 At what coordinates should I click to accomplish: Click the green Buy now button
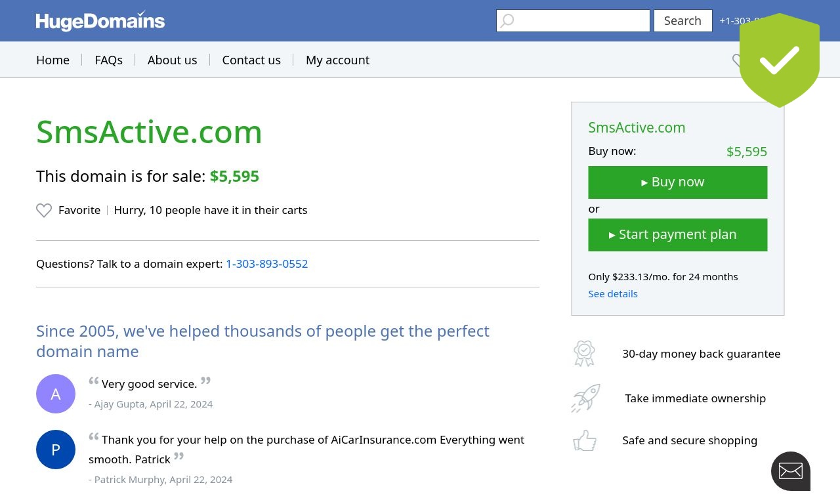(678, 182)
